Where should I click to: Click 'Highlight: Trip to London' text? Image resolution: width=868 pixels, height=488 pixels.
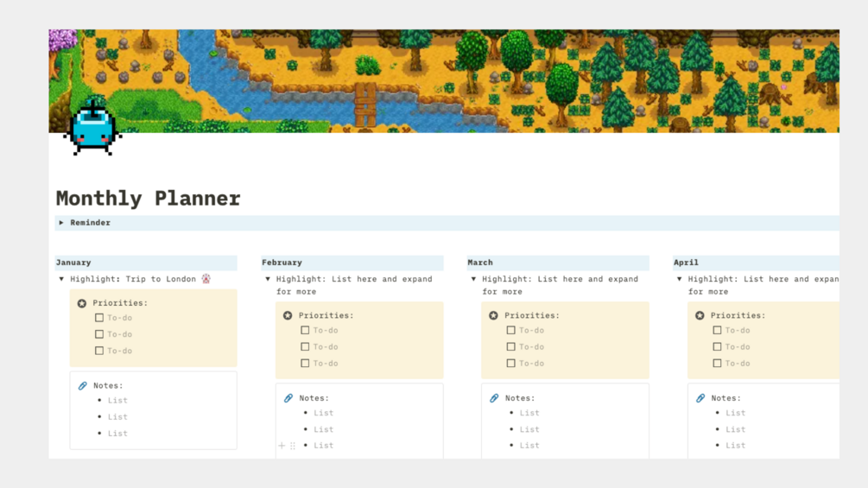pyautogui.click(x=133, y=279)
